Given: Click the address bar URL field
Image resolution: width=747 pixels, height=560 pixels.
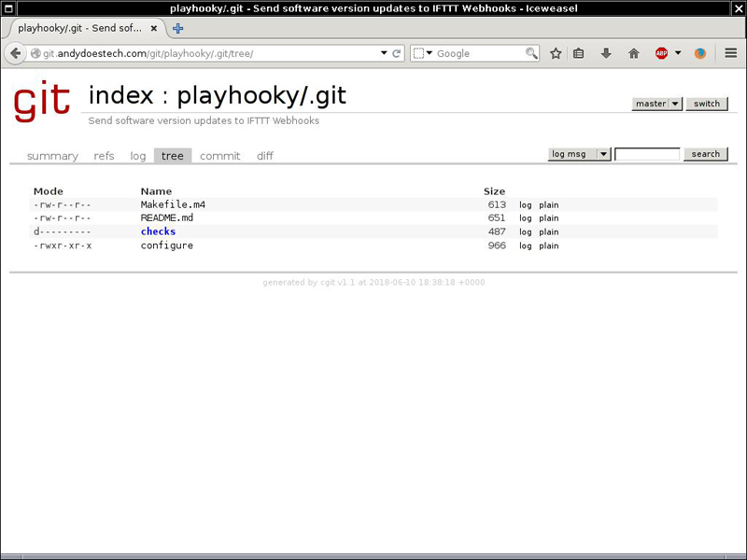Looking at the screenshot, I should pos(209,53).
